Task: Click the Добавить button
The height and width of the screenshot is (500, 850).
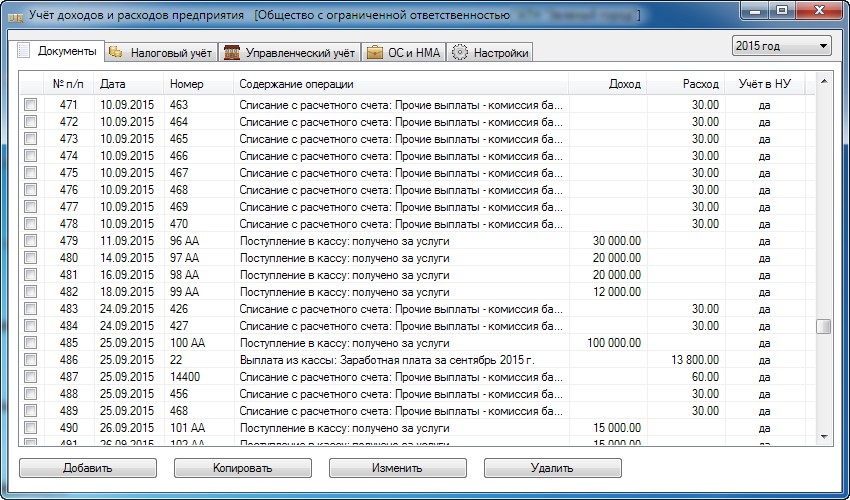Action: coord(88,468)
